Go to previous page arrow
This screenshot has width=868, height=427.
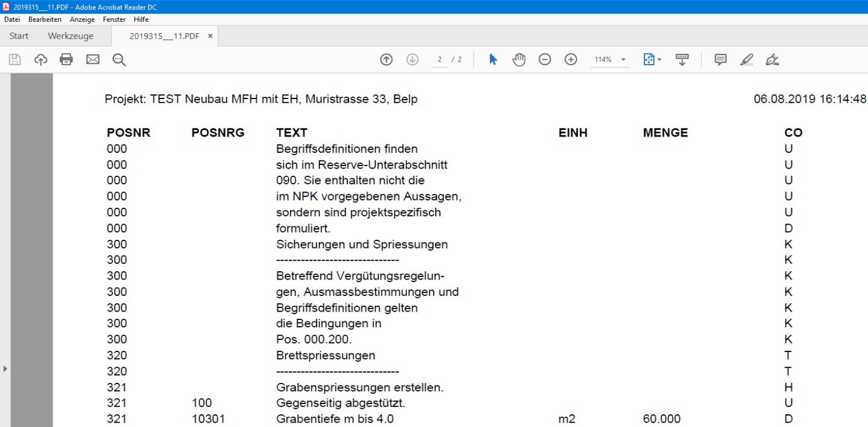(x=387, y=59)
